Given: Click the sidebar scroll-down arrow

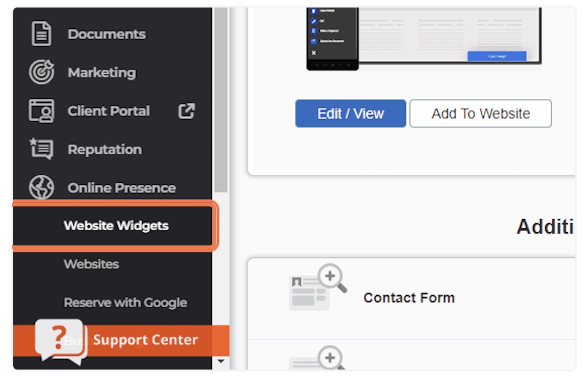Looking at the screenshot, I should [221, 362].
